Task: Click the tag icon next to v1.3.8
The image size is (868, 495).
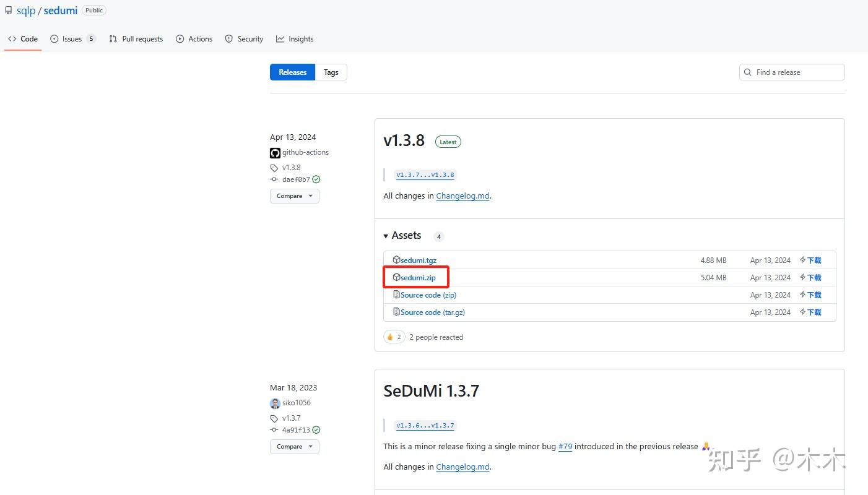Action: tap(274, 168)
